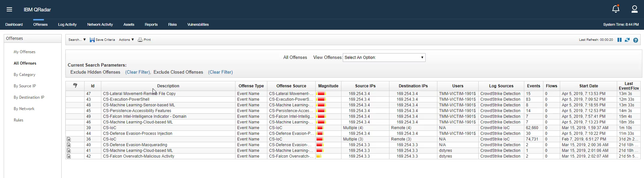Browse offenses By Category
Viewport: 644px width, 178px height.
tap(24, 75)
